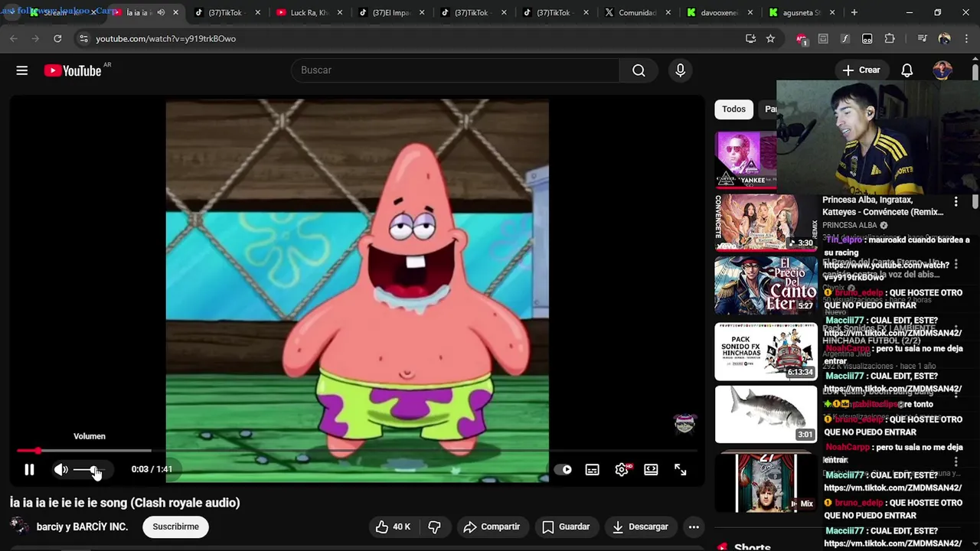The image size is (980, 551).
Task: Open the channel watermark in video corner
Action: click(x=684, y=423)
